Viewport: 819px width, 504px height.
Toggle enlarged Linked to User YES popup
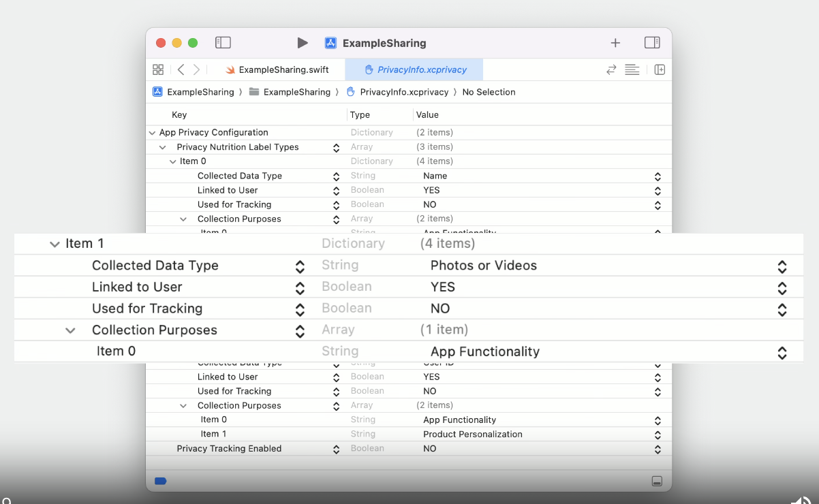click(x=782, y=288)
